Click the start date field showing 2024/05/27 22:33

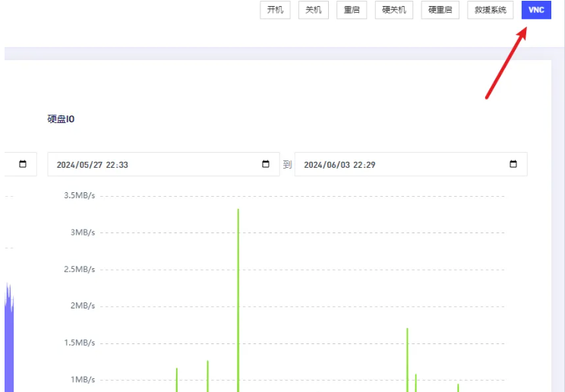(x=152, y=165)
